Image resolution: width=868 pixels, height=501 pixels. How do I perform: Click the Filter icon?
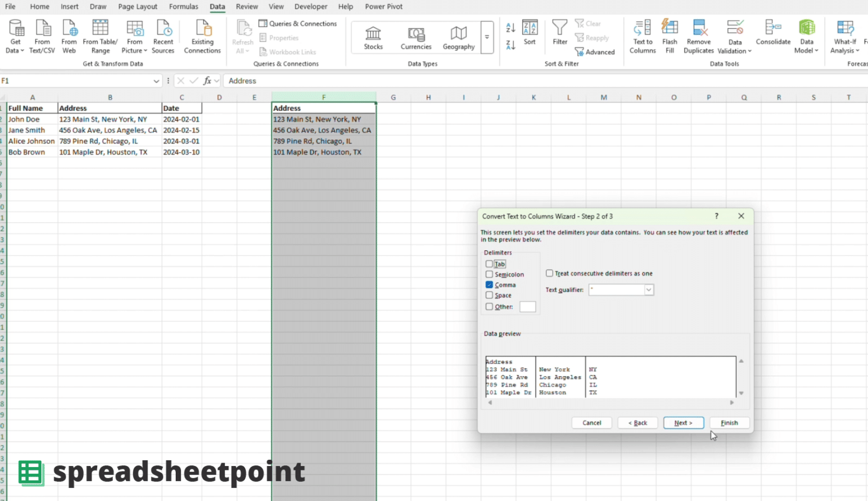[559, 36]
